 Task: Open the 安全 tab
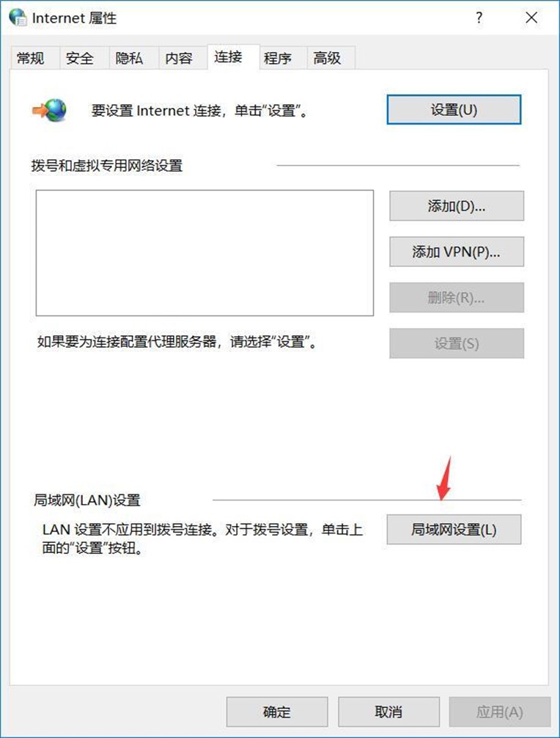pos(80,59)
